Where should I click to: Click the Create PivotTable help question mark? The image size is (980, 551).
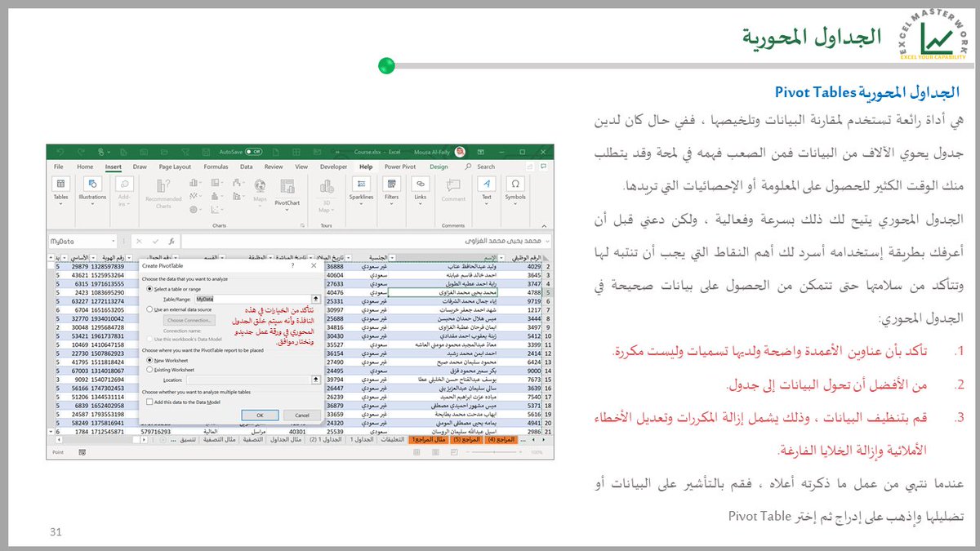(292, 265)
